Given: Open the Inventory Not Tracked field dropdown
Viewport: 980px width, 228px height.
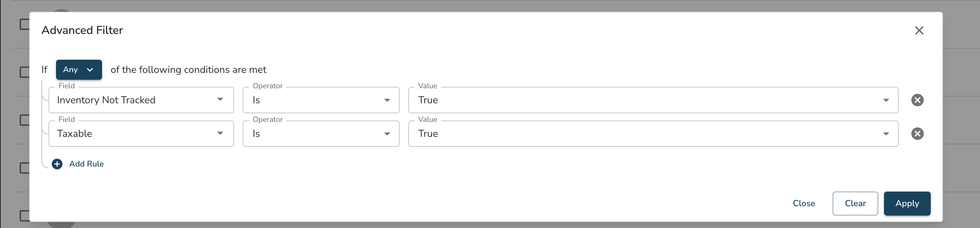Looking at the screenshot, I should click(141, 100).
